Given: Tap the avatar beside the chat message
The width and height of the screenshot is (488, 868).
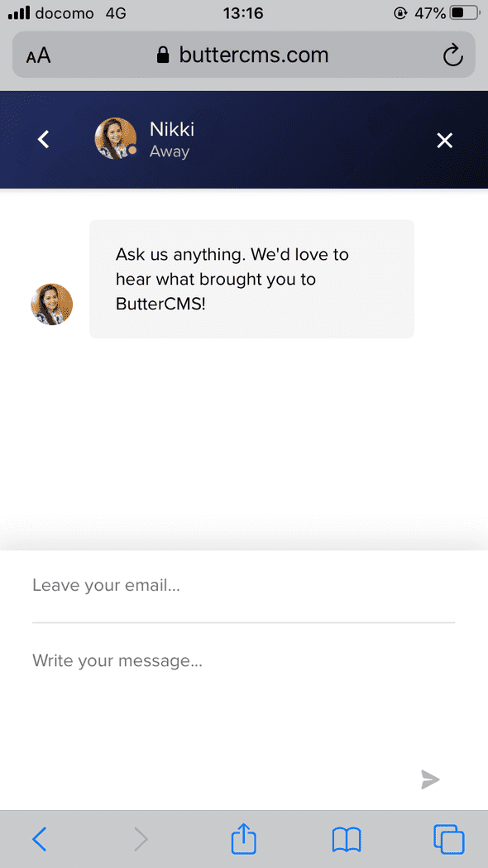Looking at the screenshot, I should 51,305.
